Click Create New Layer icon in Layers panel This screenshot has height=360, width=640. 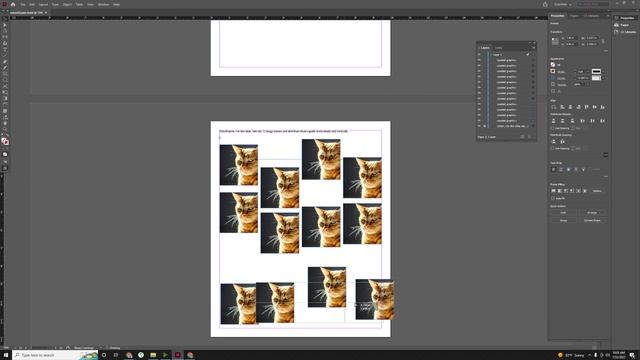[522, 137]
